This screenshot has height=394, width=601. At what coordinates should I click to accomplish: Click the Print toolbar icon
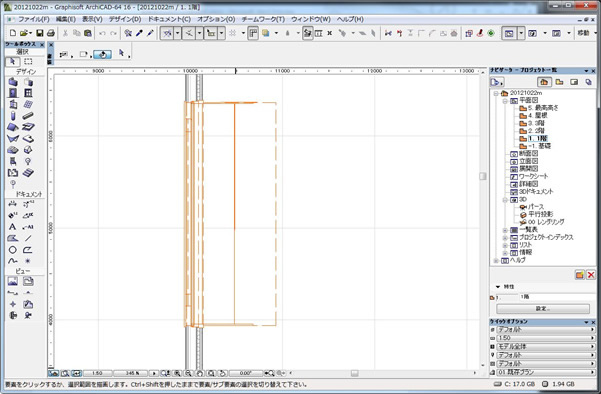click(51, 33)
